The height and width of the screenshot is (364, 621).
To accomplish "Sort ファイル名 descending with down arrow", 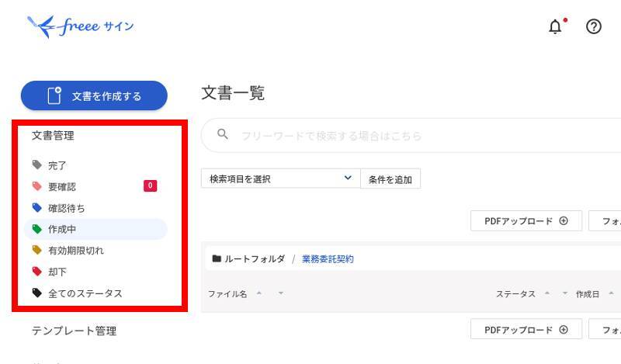I will (x=281, y=293).
